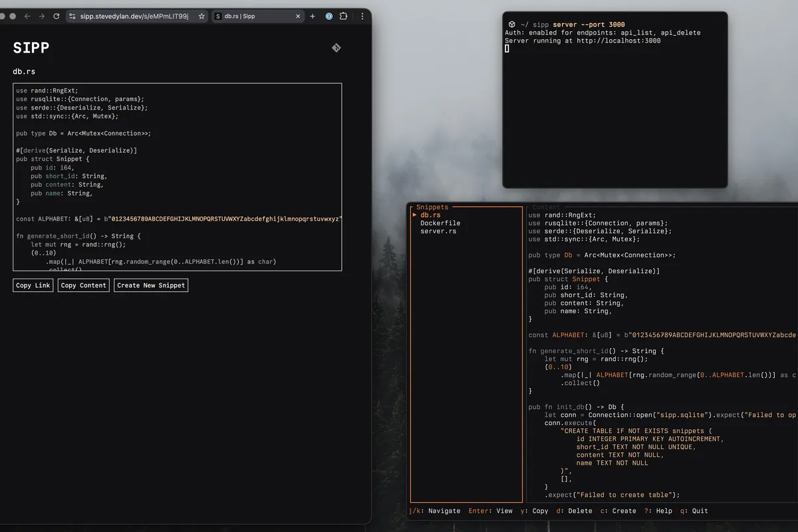Click the Enter: View hint

(491, 511)
